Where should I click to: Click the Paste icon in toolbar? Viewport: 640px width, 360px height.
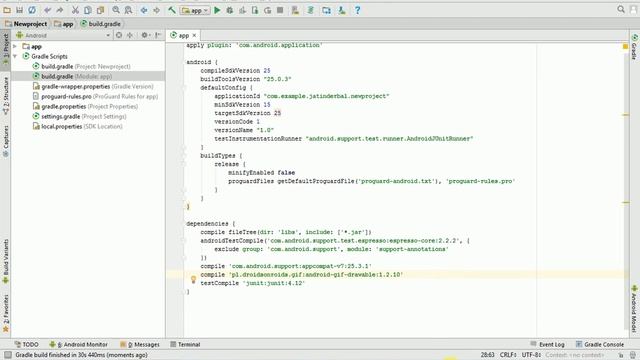pos(100,10)
